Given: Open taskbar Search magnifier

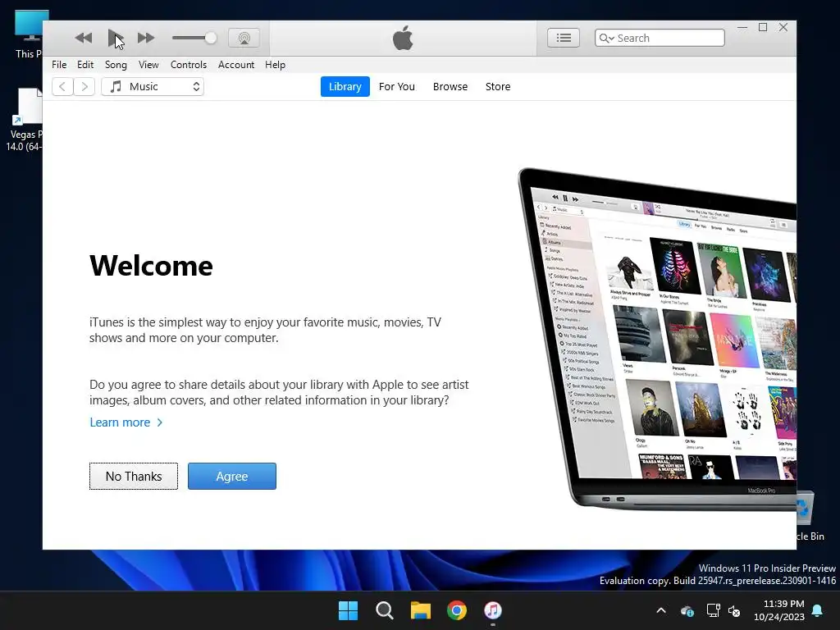Looking at the screenshot, I should point(385,610).
